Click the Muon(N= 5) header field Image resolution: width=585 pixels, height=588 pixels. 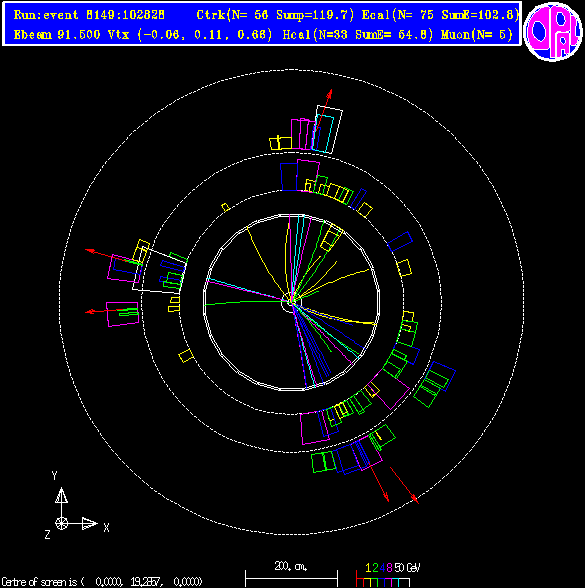click(x=477, y=34)
